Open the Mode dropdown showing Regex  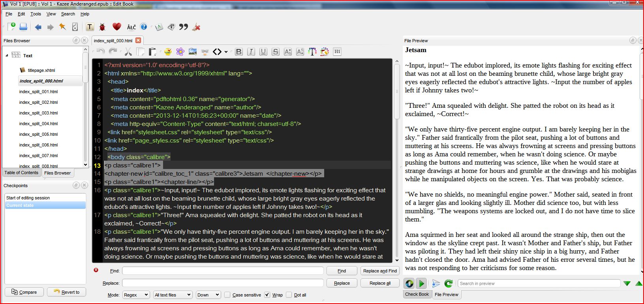pyautogui.click(x=136, y=295)
